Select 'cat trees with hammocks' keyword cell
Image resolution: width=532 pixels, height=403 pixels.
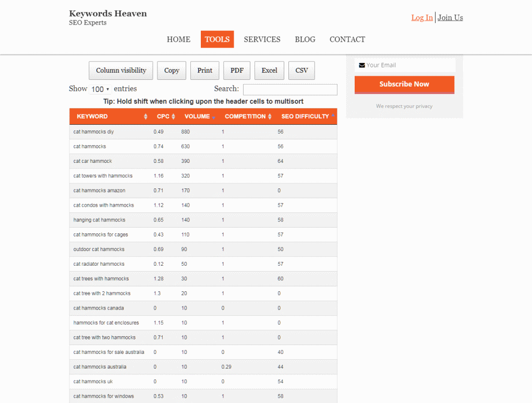click(101, 279)
